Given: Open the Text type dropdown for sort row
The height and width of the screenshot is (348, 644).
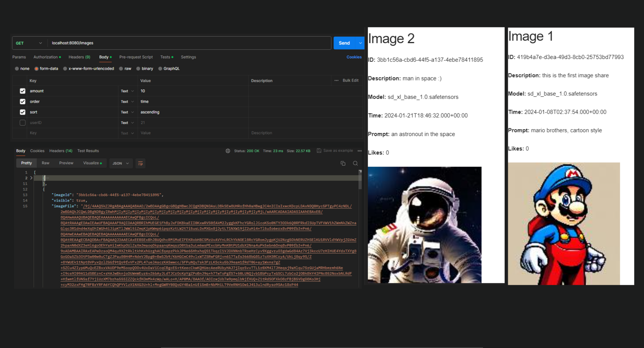Looking at the screenshot, I should (128, 112).
